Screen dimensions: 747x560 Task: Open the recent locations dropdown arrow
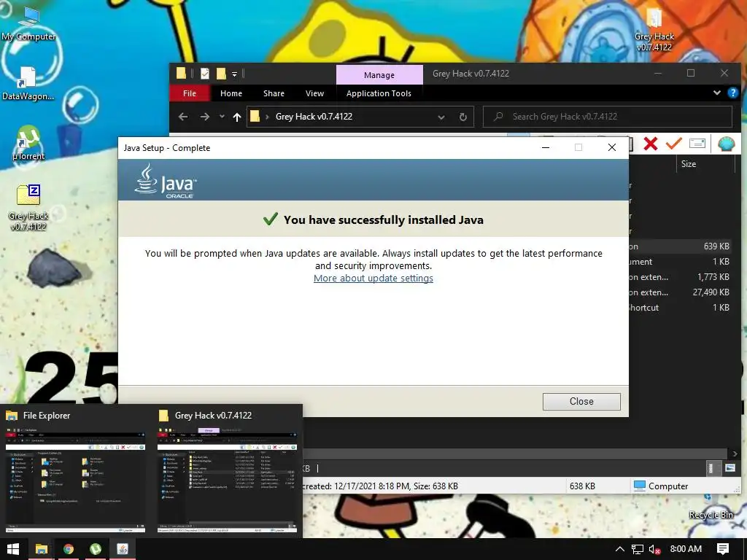222,117
